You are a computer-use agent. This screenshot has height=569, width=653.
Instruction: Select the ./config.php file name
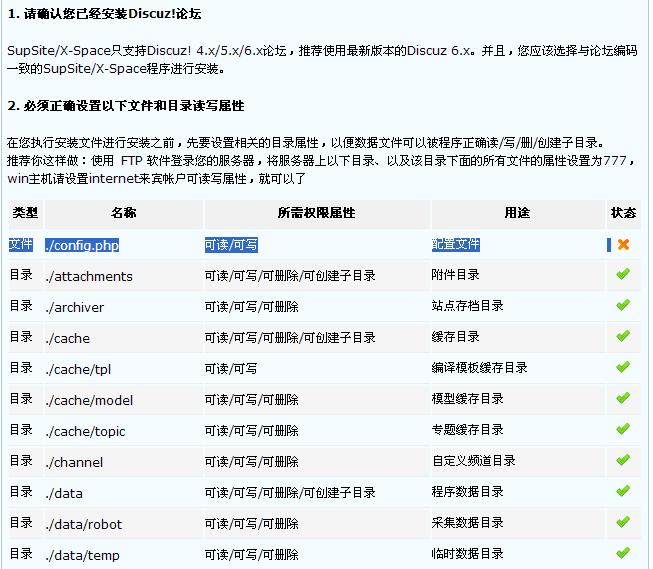82,245
